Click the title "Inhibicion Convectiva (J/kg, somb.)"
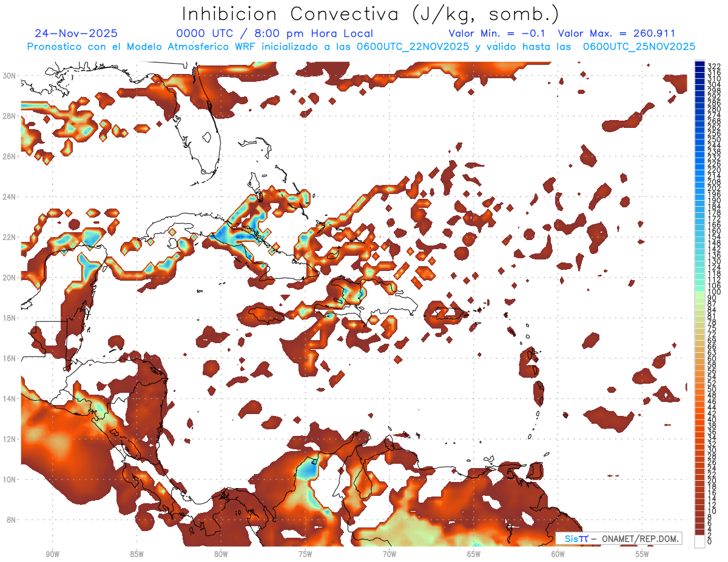 tap(370, 14)
